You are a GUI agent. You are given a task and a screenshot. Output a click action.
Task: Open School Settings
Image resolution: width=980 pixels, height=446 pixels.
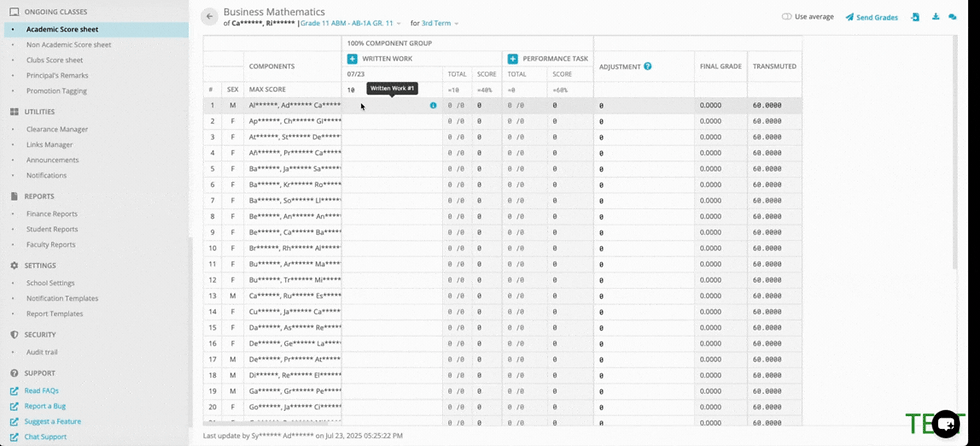(50, 283)
